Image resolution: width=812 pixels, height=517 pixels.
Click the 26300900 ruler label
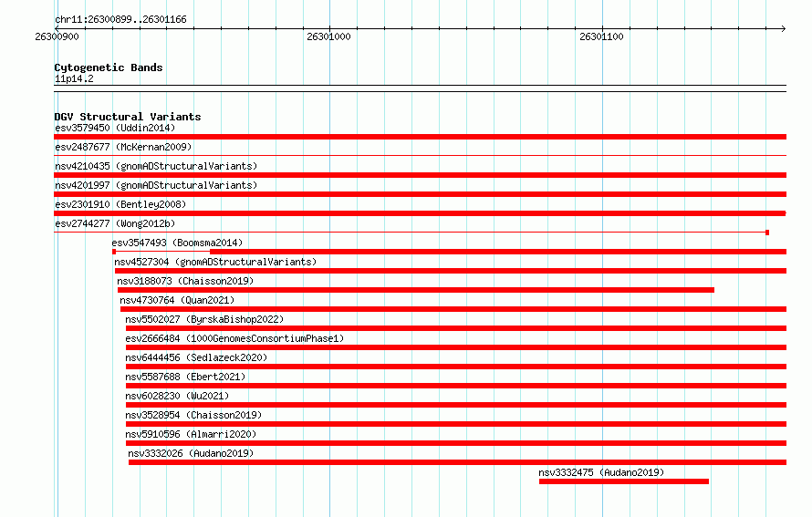point(57,36)
